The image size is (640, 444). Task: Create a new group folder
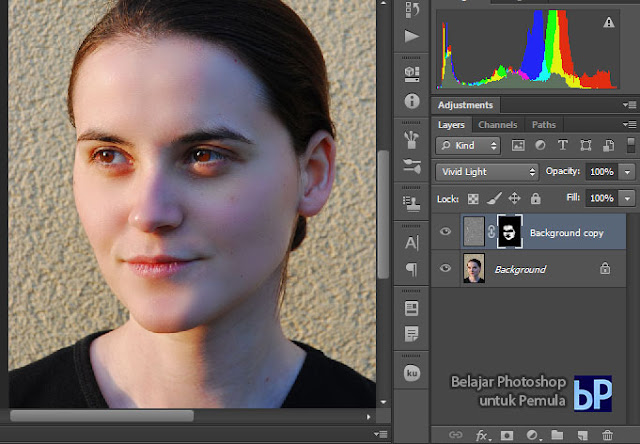pyautogui.click(x=557, y=435)
